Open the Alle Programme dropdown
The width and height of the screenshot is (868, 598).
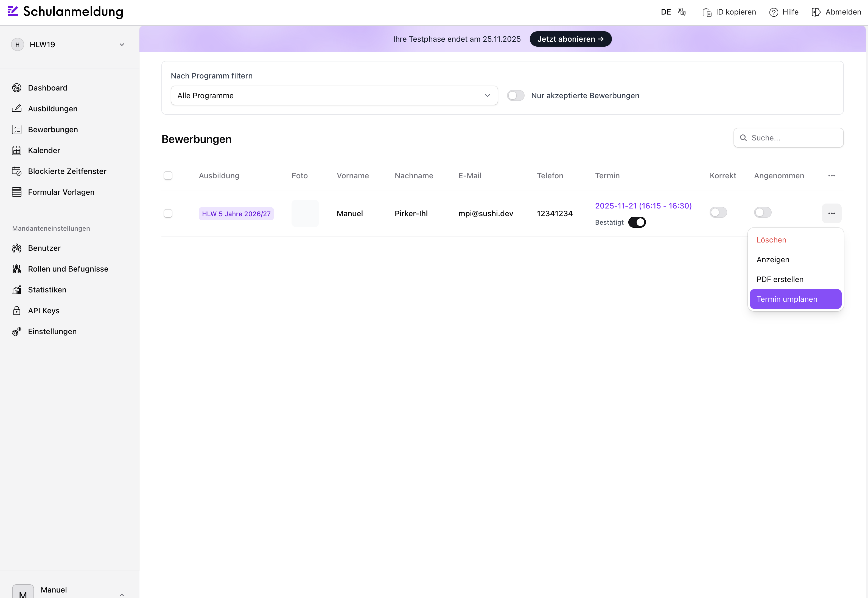(334, 95)
